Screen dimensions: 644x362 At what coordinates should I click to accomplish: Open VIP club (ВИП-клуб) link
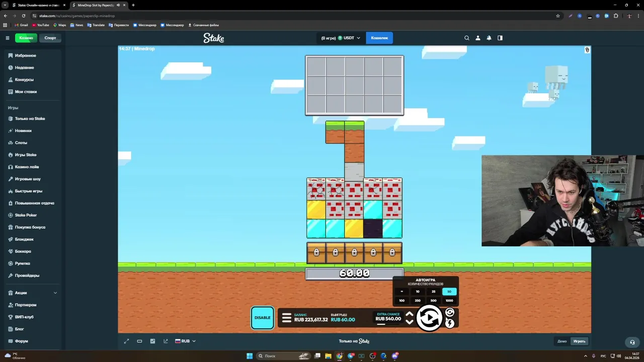click(33, 317)
